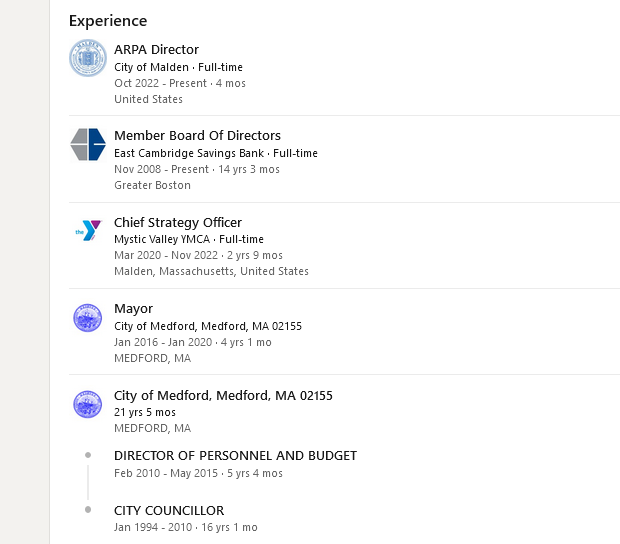Click the Medford seal beside Mayor
Screen dimensions: 620x544
coord(88,318)
